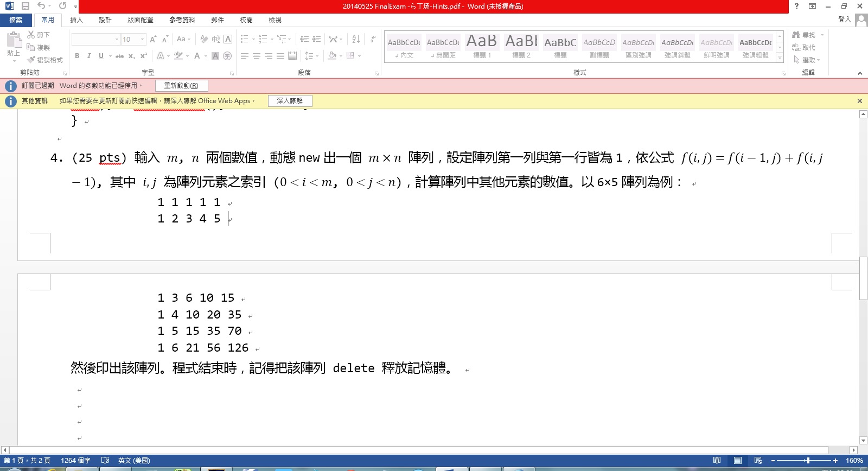Open the font size dropdown
Screen dimensions: 868x471
(x=142, y=39)
